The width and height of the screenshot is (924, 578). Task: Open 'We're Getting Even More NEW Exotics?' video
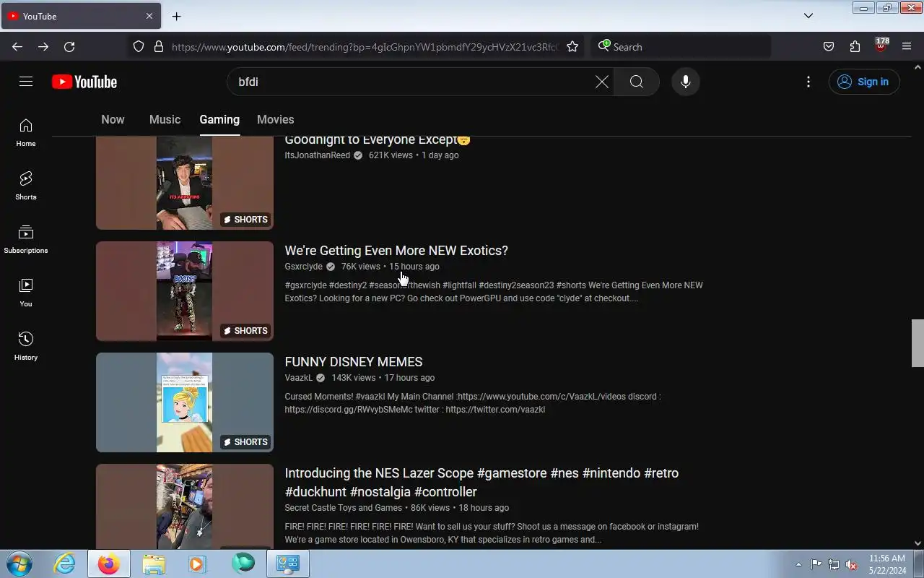pos(396,251)
